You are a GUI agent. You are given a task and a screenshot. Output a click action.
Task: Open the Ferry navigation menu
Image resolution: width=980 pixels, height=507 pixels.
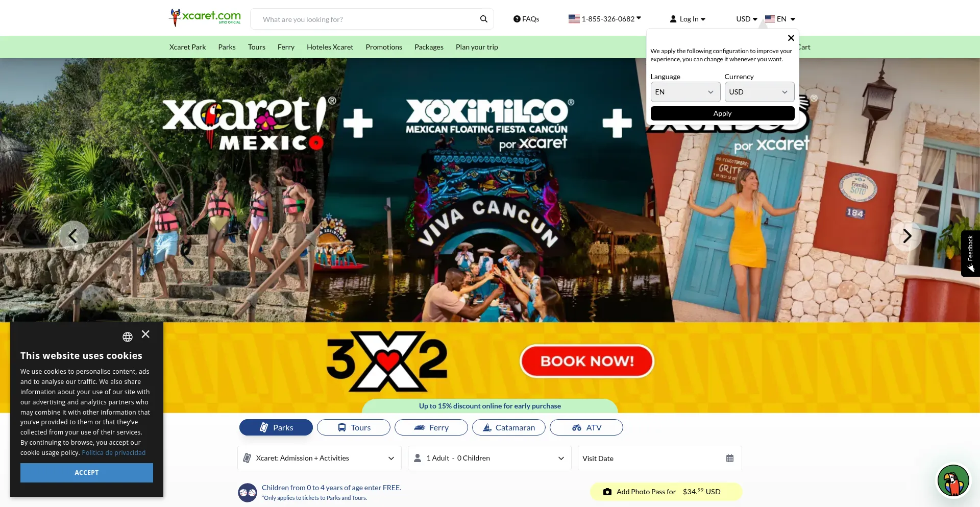pos(286,47)
